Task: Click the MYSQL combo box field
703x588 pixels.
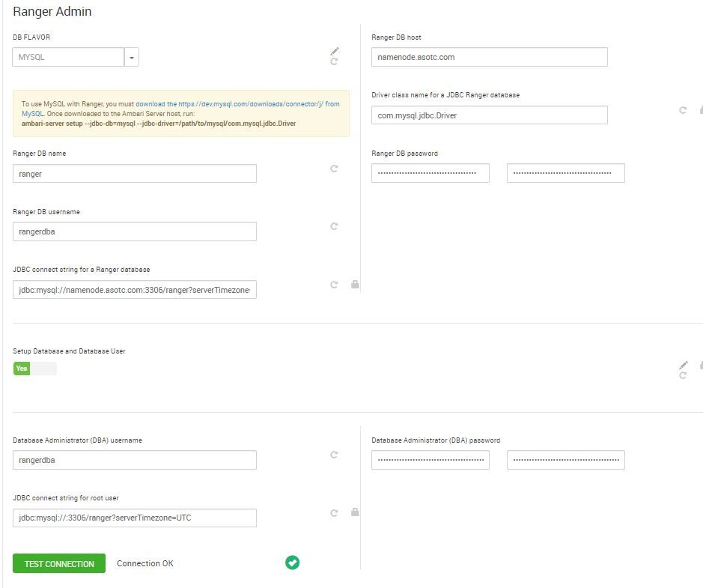Action: point(68,57)
